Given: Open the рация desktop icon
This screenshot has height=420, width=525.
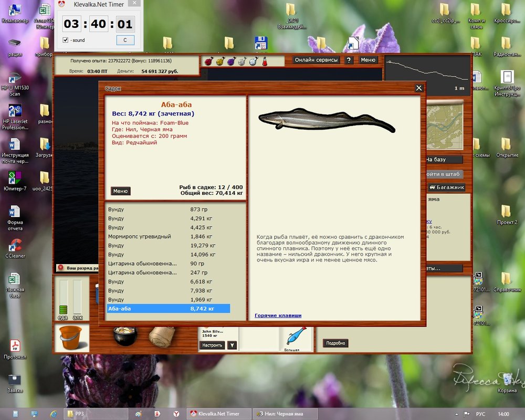Looking at the screenshot, I should (15, 47).
